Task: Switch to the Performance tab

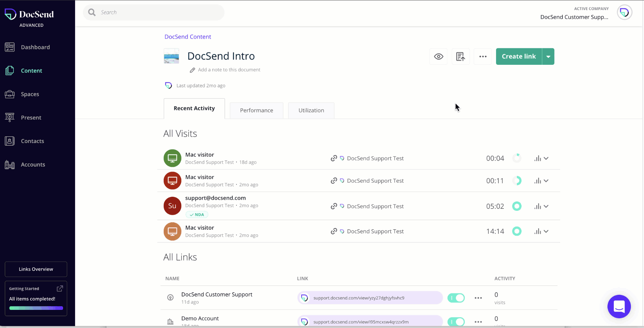Action: 257,110
